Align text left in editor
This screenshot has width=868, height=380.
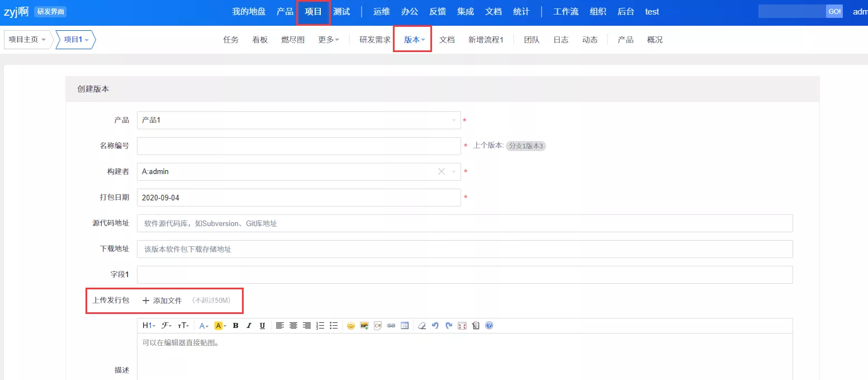[x=280, y=326]
